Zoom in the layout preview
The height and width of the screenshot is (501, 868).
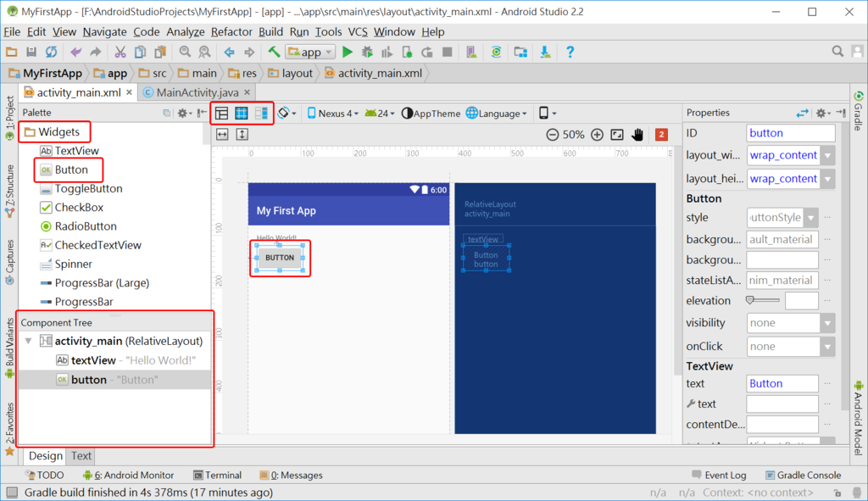pos(597,135)
